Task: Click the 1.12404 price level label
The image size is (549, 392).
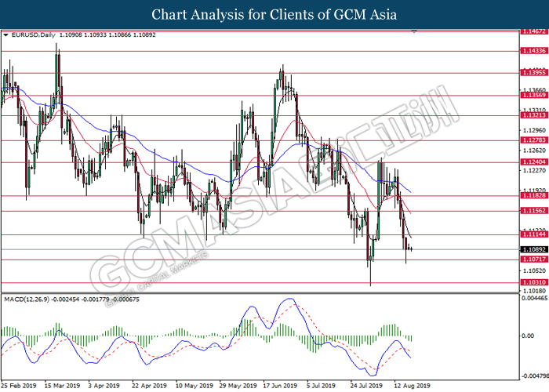Action: point(534,162)
